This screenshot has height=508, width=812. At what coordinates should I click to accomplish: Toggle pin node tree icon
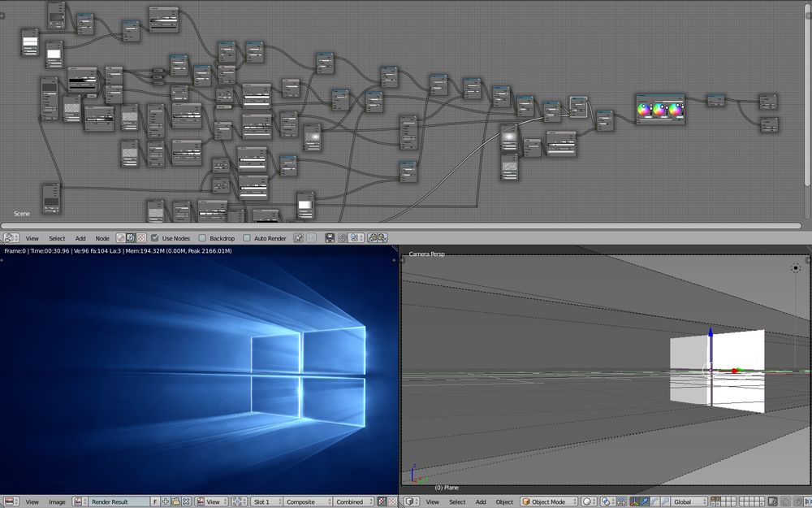pos(298,238)
